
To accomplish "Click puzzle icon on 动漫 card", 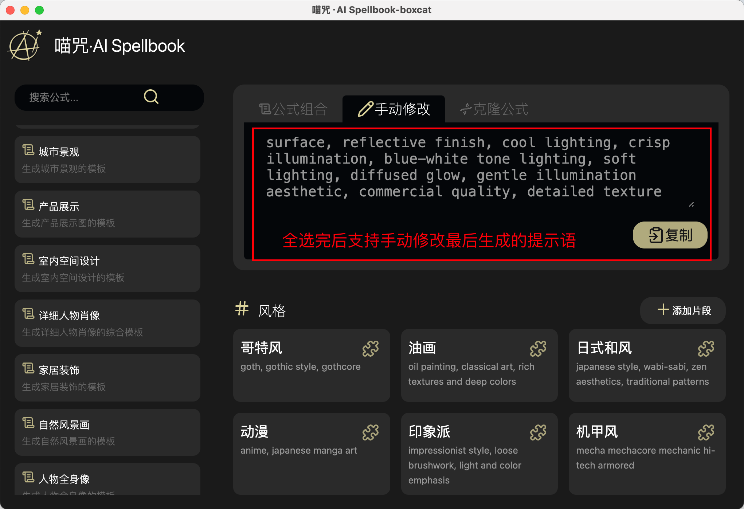I will coord(371,432).
